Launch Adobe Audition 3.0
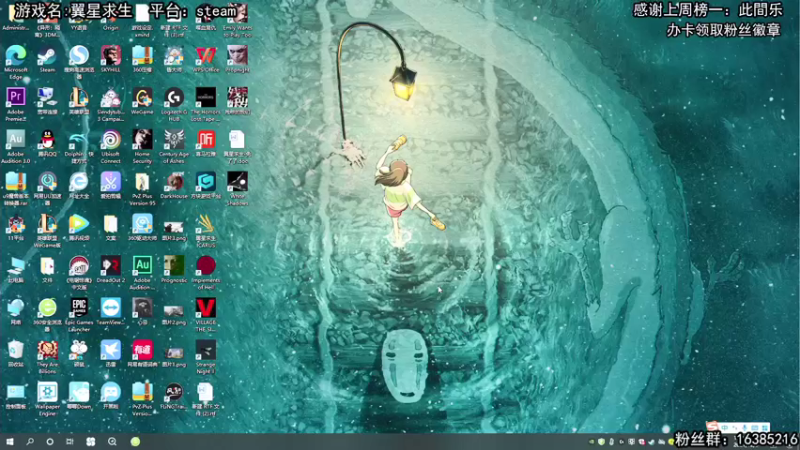This screenshot has height=450, width=800. point(16,139)
